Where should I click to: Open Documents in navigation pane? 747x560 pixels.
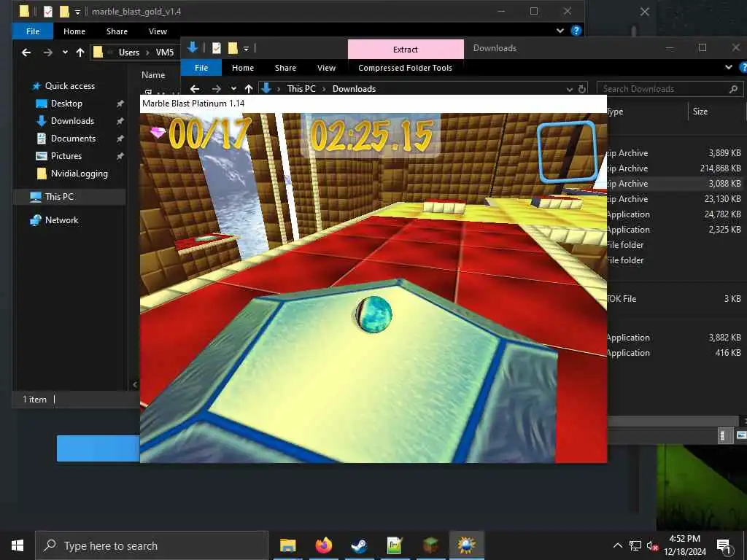(73, 139)
